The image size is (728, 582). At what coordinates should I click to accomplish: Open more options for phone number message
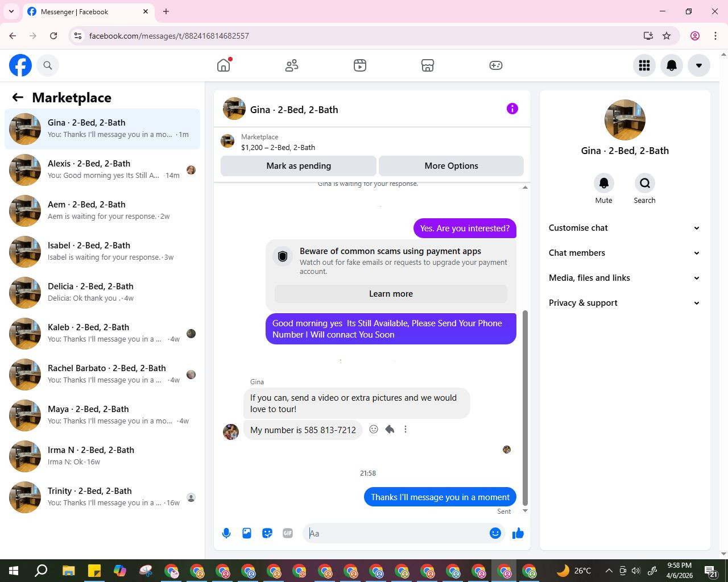tap(406, 430)
